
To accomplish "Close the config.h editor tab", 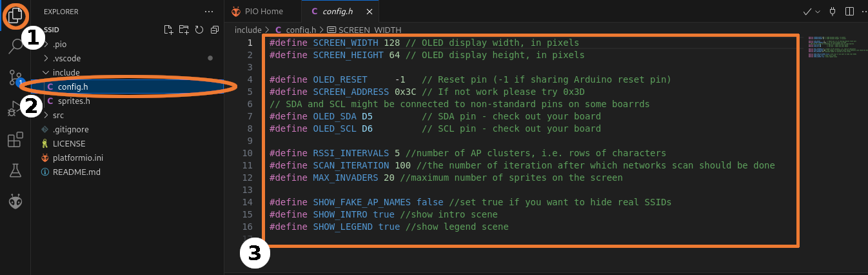I will coord(368,12).
